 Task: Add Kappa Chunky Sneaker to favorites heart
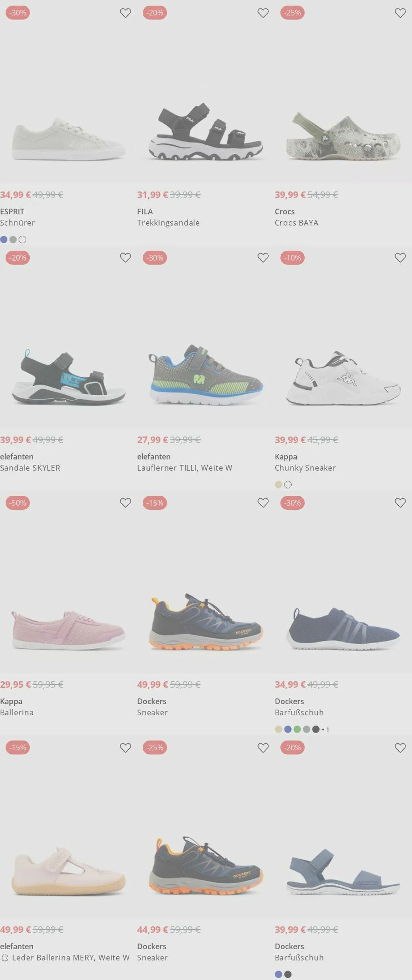pyautogui.click(x=400, y=258)
